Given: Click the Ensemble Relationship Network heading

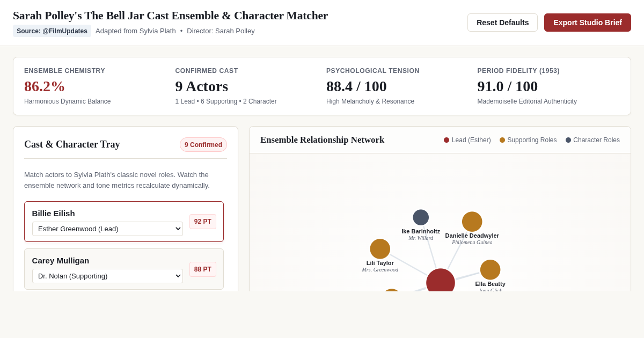Looking at the screenshot, I should tap(323, 140).
